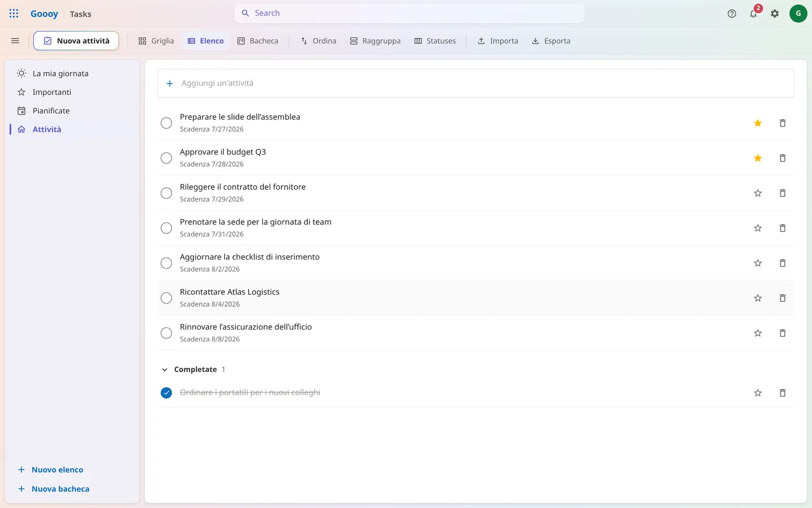Open task 'Ricontattare Atlas Logistics'
The width and height of the screenshot is (812, 508).
coord(230,292)
